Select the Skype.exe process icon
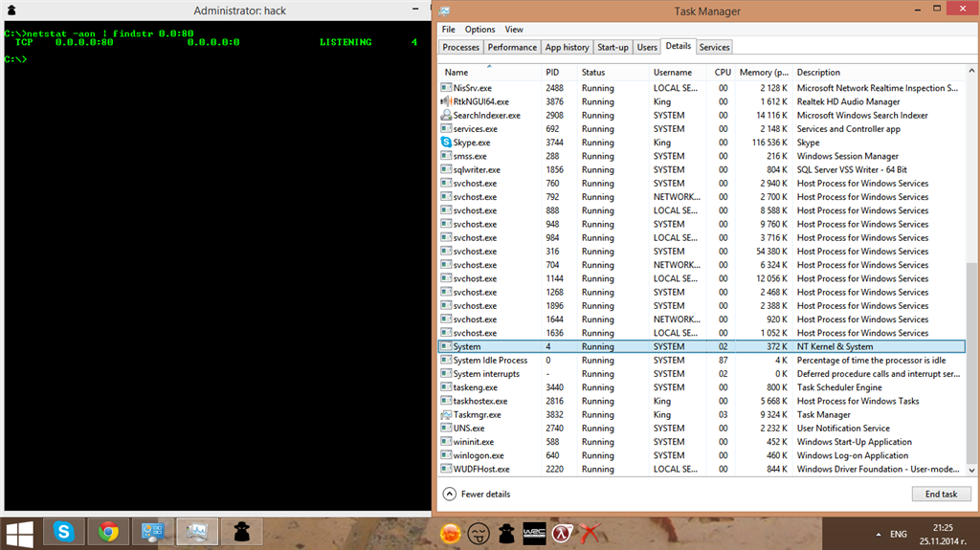 pos(446,143)
